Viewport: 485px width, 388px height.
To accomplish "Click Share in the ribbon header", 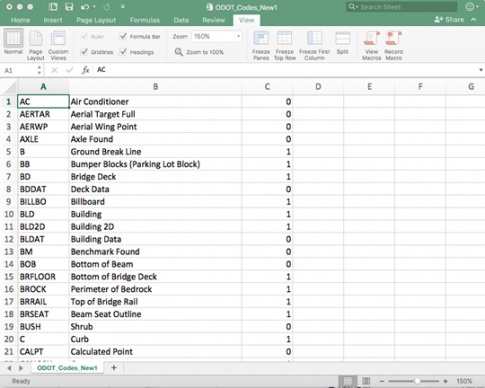I will [449, 20].
